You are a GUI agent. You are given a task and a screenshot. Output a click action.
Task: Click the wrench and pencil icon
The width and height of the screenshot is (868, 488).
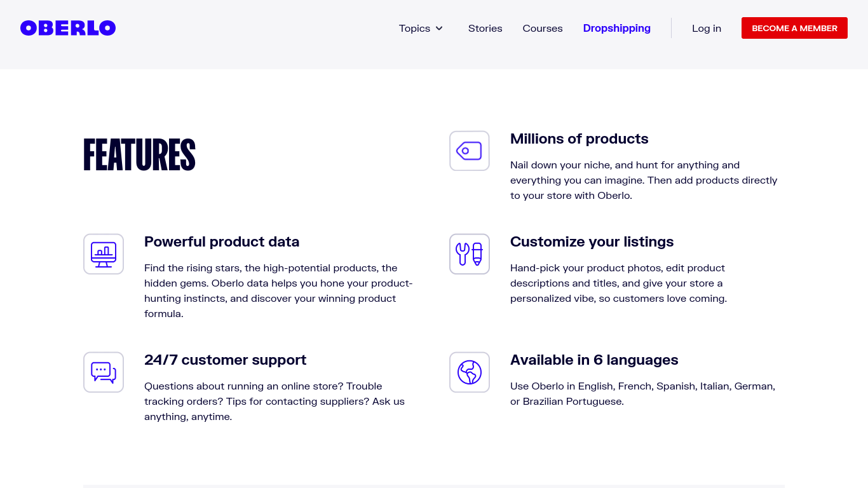click(470, 254)
